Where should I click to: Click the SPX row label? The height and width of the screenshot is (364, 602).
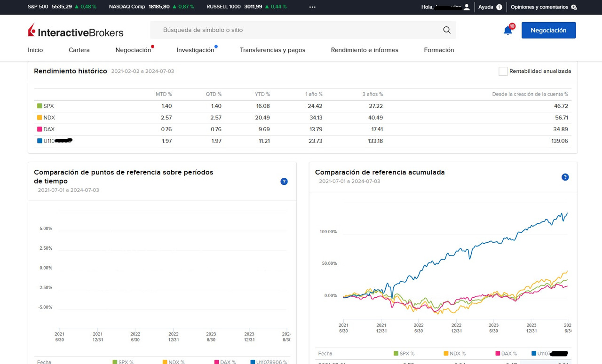pos(48,106)
